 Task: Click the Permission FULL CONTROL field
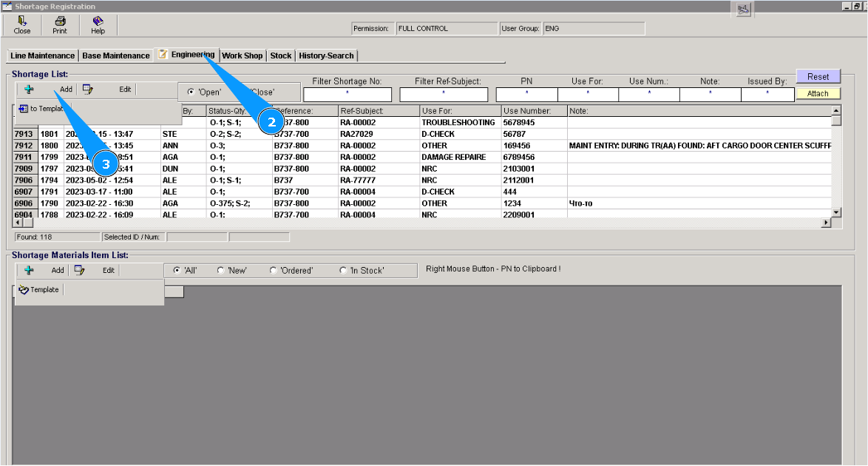coord(447,28)
